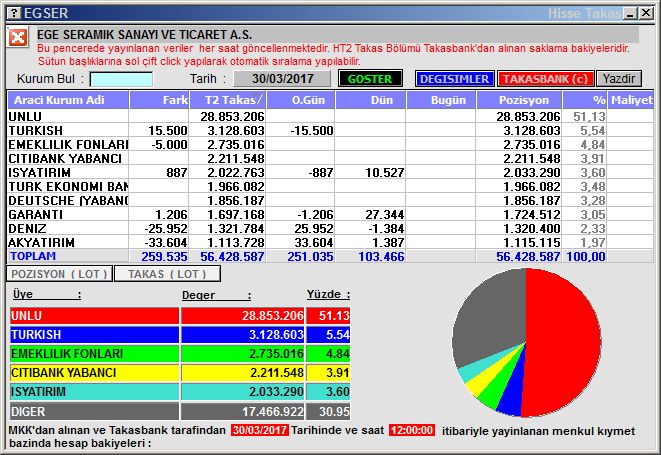Screen dimensions: 661x455
Task: Click the Yazdir print button
Action: (x=618, y=79)
